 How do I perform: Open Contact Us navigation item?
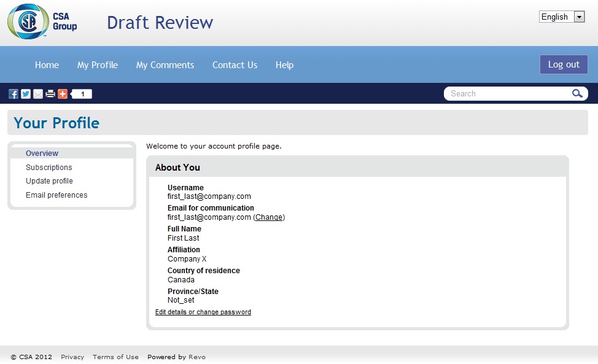[235, 65]
